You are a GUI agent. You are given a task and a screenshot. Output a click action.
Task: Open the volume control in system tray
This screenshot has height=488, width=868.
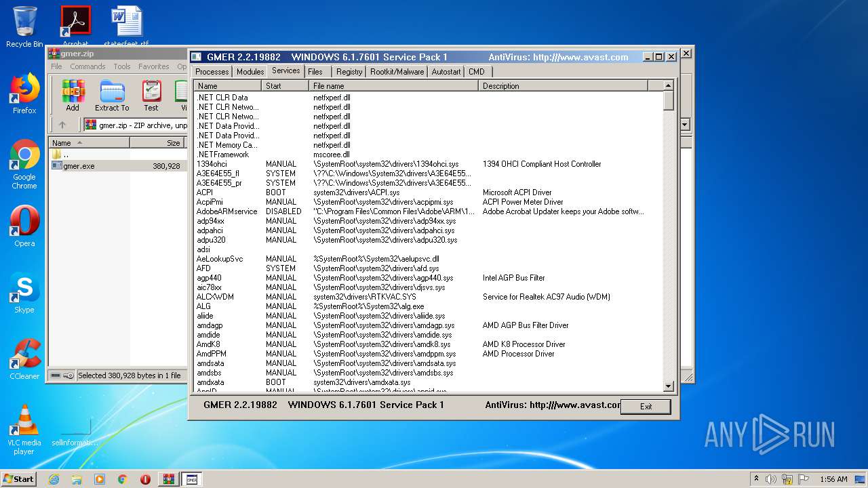[x=771, y=479]
